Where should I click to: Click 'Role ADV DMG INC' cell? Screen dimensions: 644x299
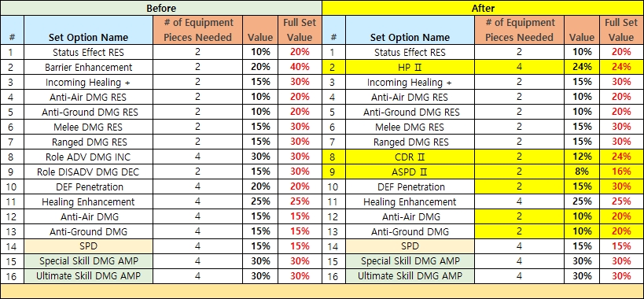[88, 157]
